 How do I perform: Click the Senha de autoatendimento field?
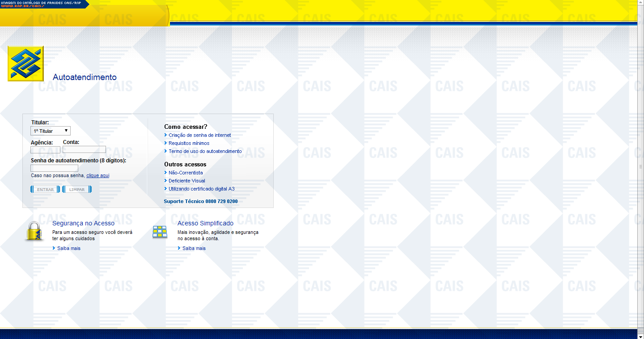click(x=54, y=168)
